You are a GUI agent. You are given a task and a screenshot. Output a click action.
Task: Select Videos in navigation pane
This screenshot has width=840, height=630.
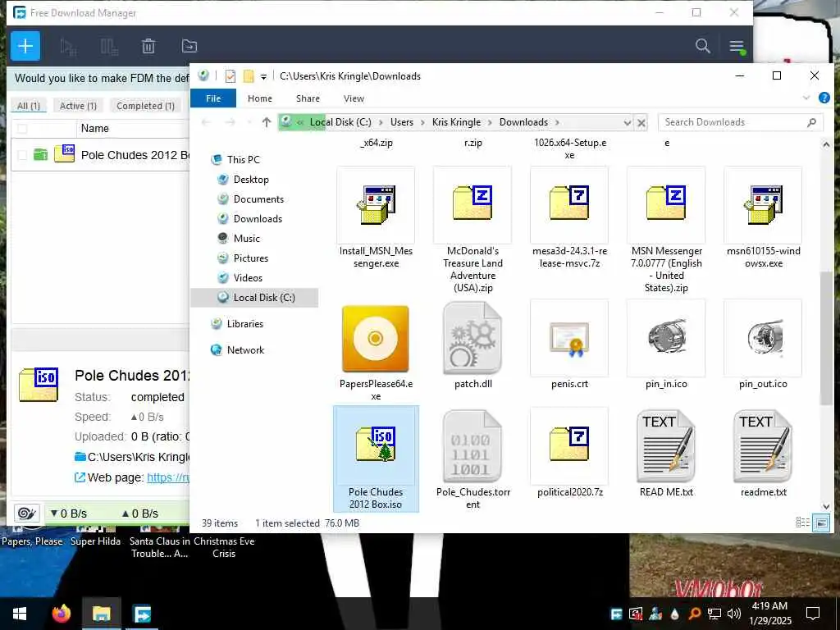coord(248,278)
